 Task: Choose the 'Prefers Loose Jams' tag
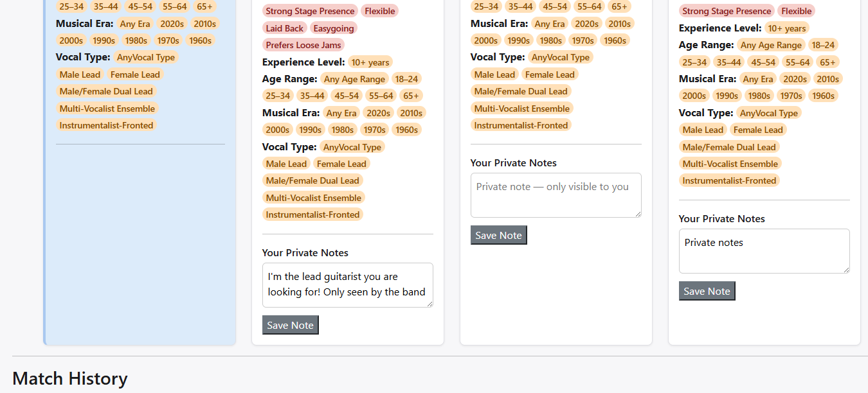tap(303, 45)
